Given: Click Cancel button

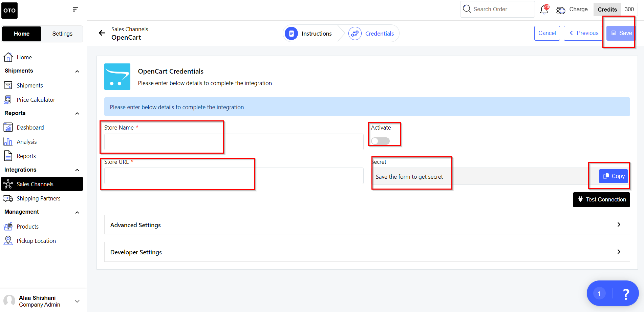Looking at the screenshot, I should 547,33.
